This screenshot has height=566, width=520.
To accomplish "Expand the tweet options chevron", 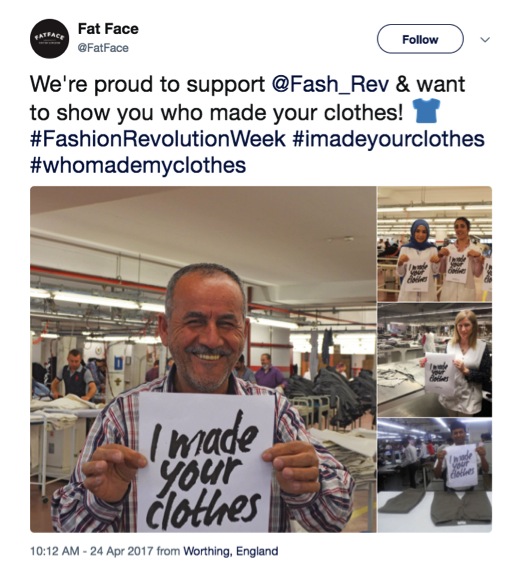I will (485, 39).
